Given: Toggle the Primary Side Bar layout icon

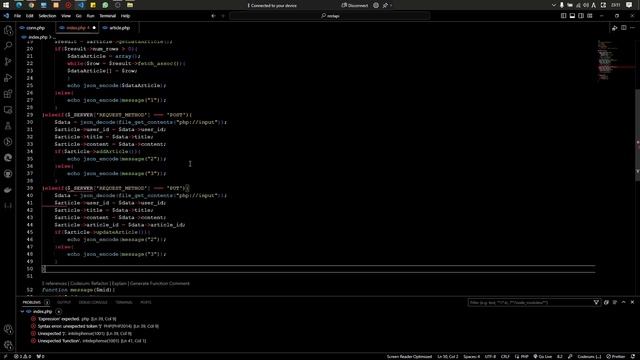Looking at the screenshot, I should pyautogui.click(x=563, y=16).
